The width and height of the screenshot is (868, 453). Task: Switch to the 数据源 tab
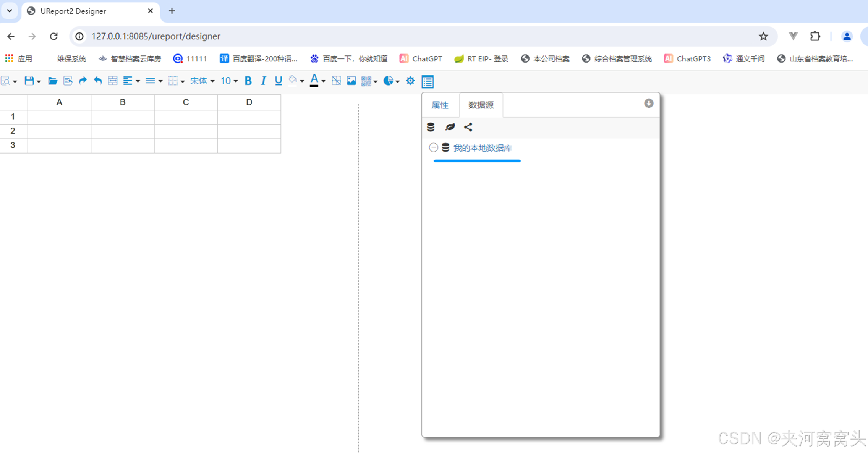[x=481, y=105]
